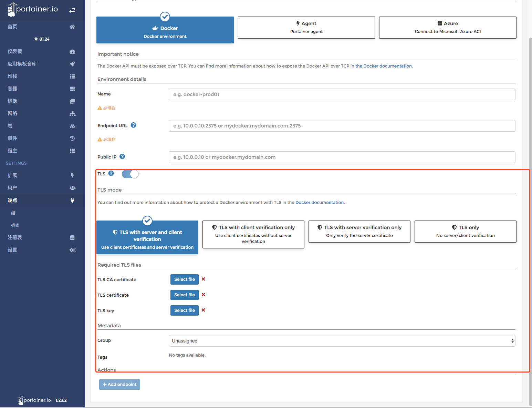Click the rocket icon for 应用模板仓库
Image resolution: width=532 pixels, height=409 pixels.
72,64
